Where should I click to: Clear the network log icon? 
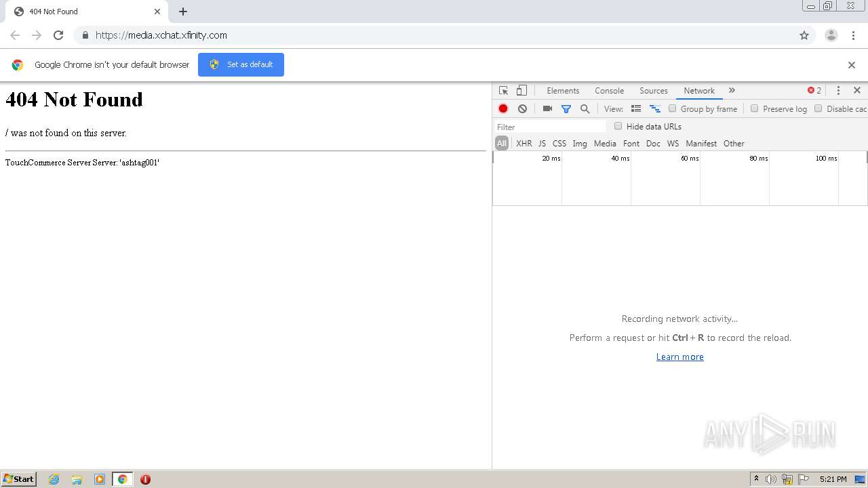pyautogui.click(x=522, y=108)
